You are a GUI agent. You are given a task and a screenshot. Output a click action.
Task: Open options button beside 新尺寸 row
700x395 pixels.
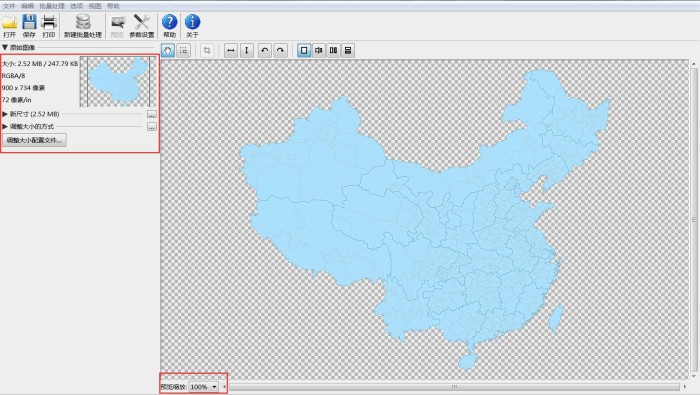coord(152,114)
